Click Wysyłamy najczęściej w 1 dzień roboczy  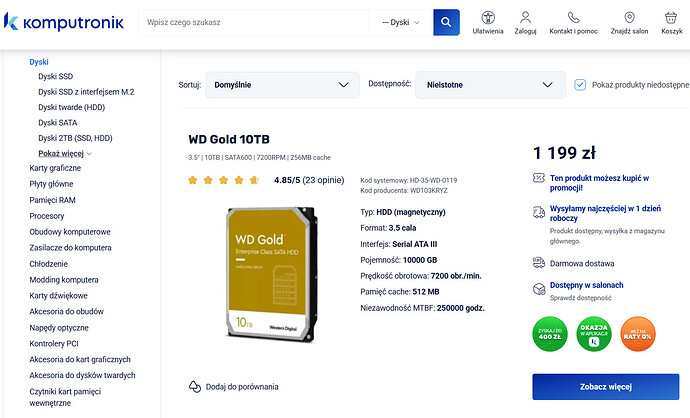coord(605,213)
